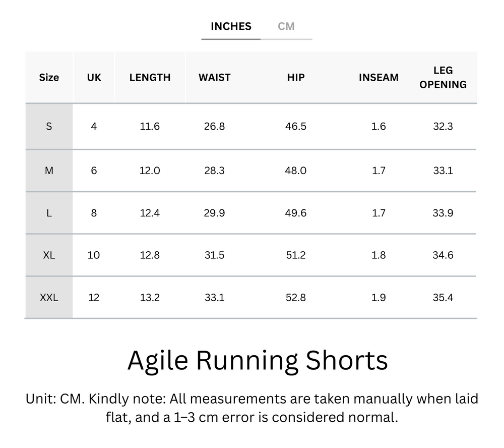Click the LEG OPENING column header
Screen dimensions: 504x448
click(443, 77)
